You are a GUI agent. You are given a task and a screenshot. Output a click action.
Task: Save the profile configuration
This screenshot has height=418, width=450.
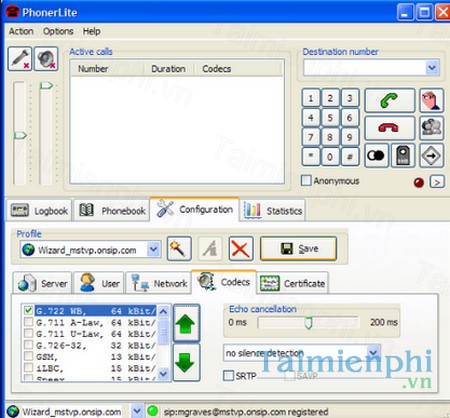[x=298, y=249]
